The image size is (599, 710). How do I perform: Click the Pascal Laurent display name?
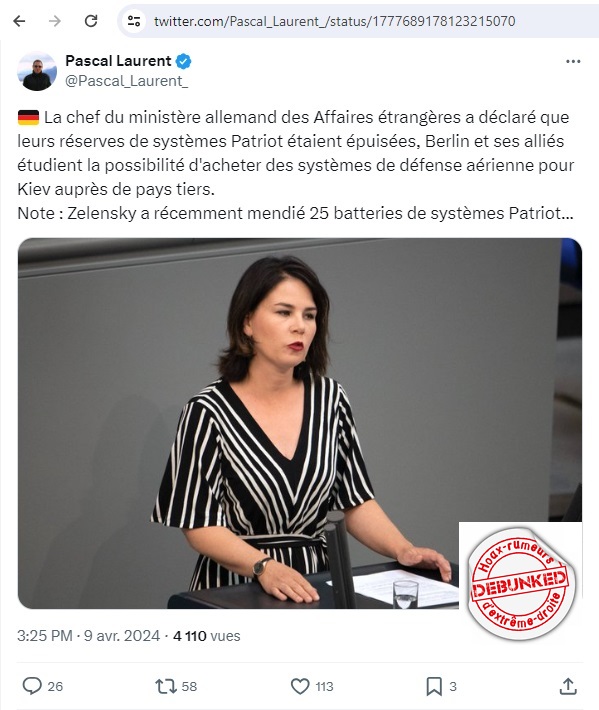118,61
